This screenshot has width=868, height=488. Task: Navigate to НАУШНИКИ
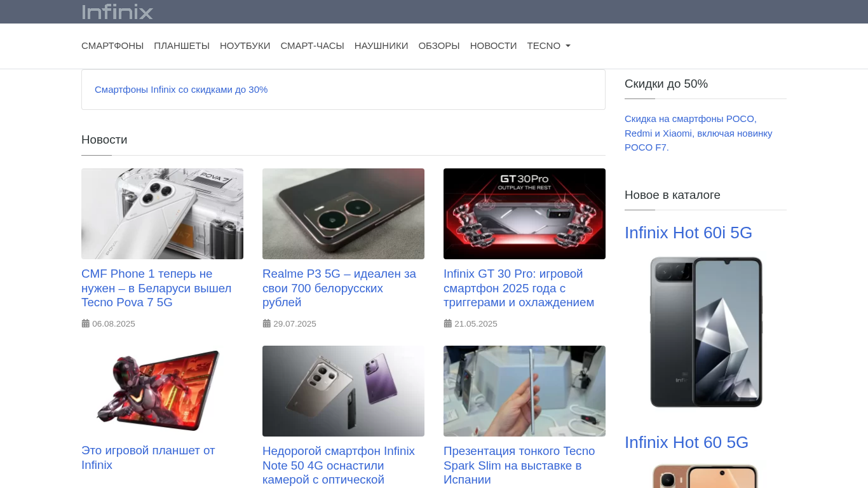point(381,46)
